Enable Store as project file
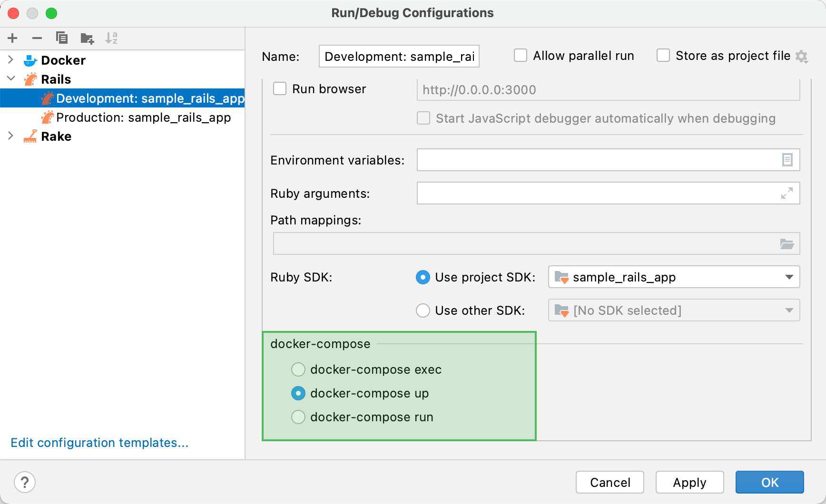Viewport: 826px width, 504px height. pyautogui.click(x=663, y=55)
